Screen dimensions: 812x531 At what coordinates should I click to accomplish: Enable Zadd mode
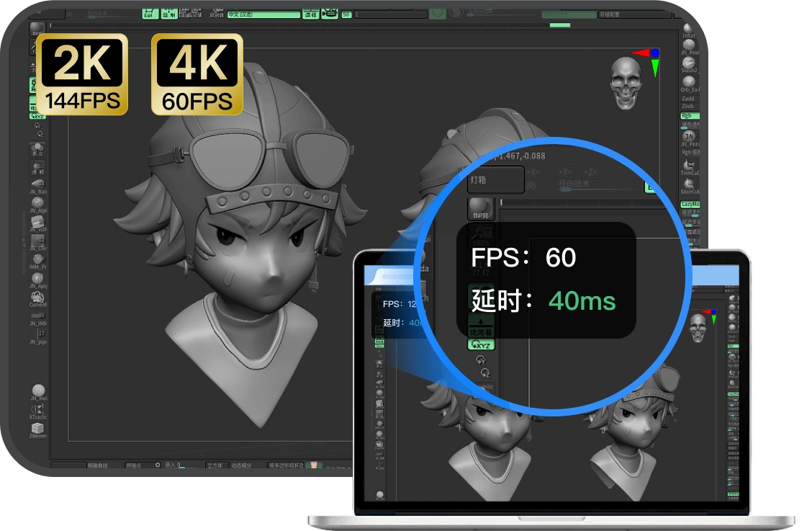pyautogui.click(x=689, y=99)
